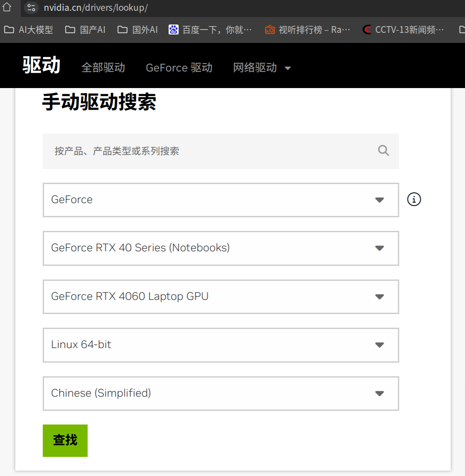
Task: Open the CCTV-13新闻频 bookmark
Action: point(403,30)
